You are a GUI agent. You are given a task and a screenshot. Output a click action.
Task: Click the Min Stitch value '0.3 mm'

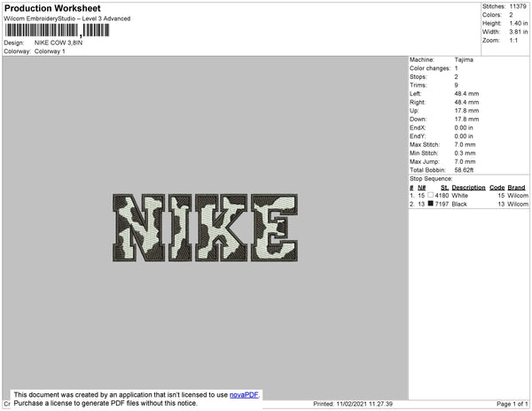pyautogui.click(x=465, y=153)
